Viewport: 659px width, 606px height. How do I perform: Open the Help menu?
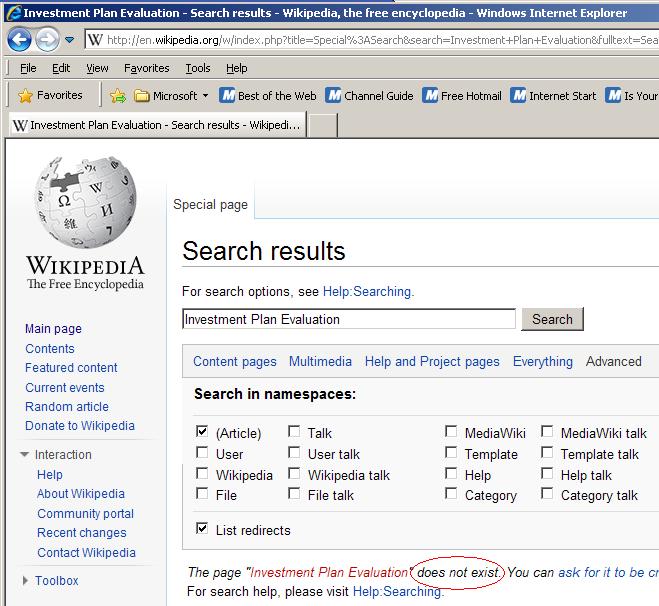pyautogui.click(x=237, y=68)
